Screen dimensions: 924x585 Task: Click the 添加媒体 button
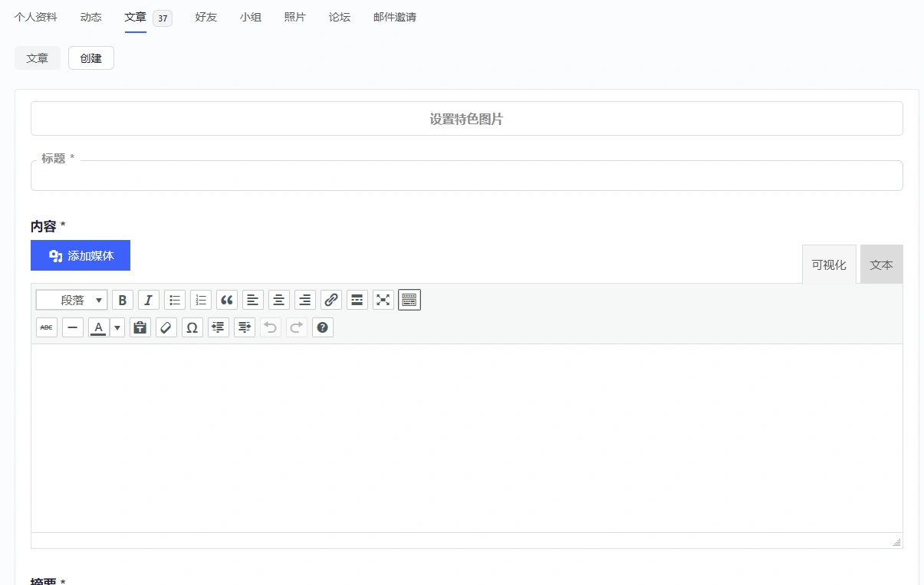[81, 255]
